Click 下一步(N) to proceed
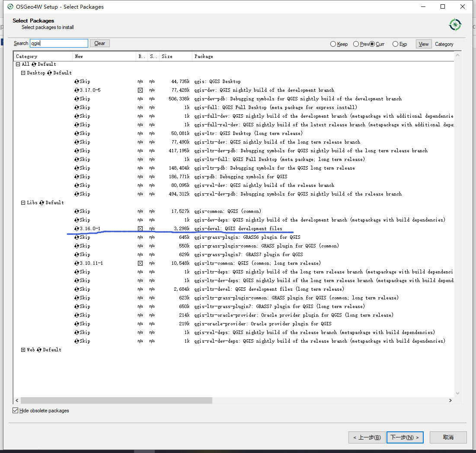476x453 pixels. click(x=405, y=437)
